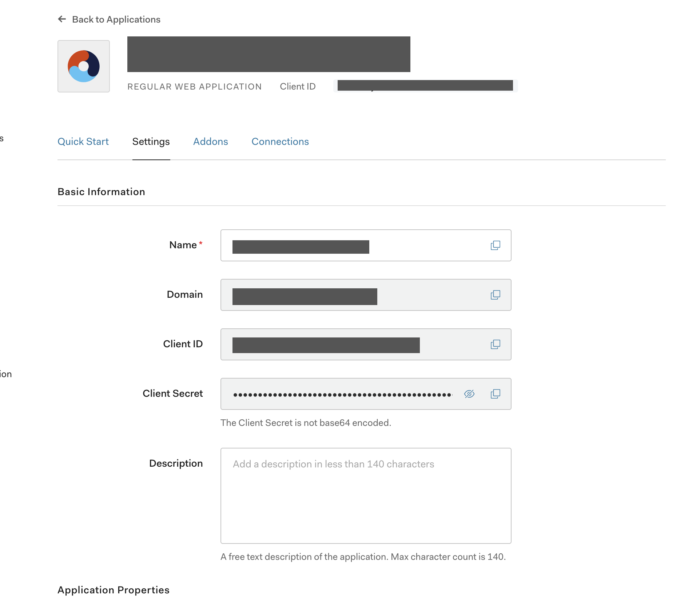Copy the Name field value

pyautogui.click(x=495, y=245)
